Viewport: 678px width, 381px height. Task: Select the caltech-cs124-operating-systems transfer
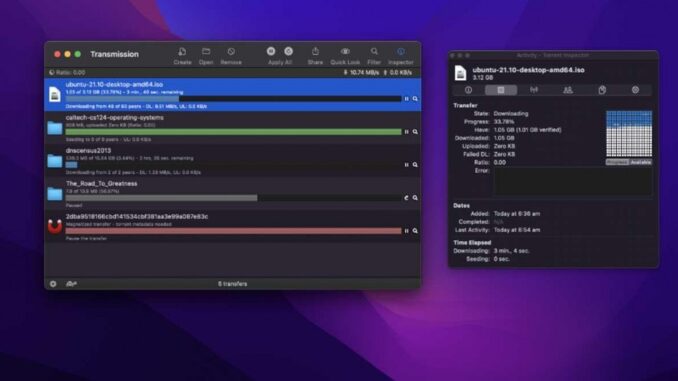233,128
